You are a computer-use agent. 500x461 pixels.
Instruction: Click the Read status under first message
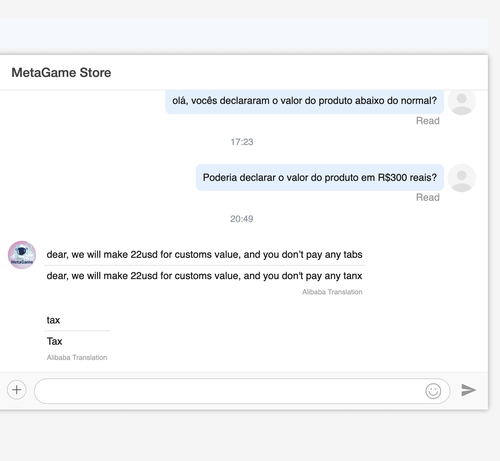point(428,121)
